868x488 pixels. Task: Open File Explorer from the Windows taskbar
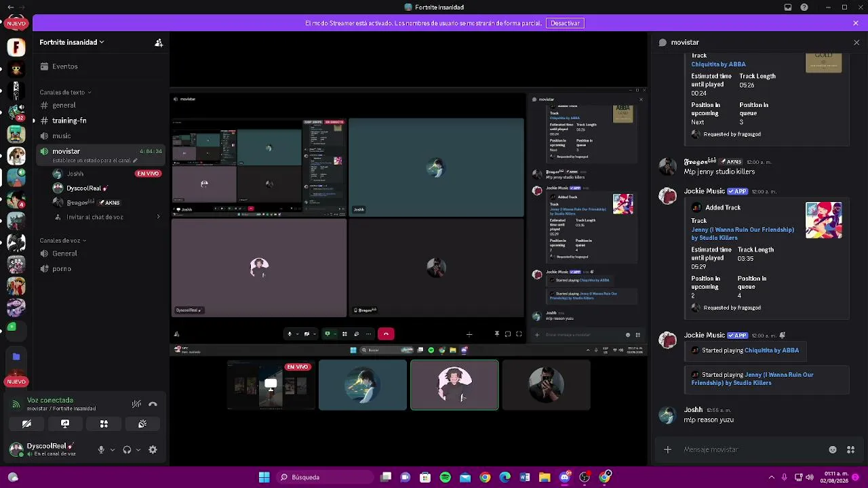coord(545,477)
